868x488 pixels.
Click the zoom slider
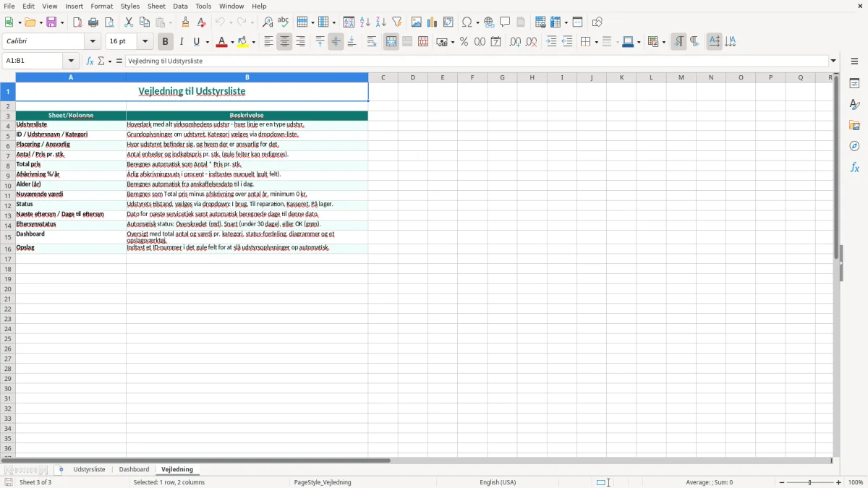point(810,482)
